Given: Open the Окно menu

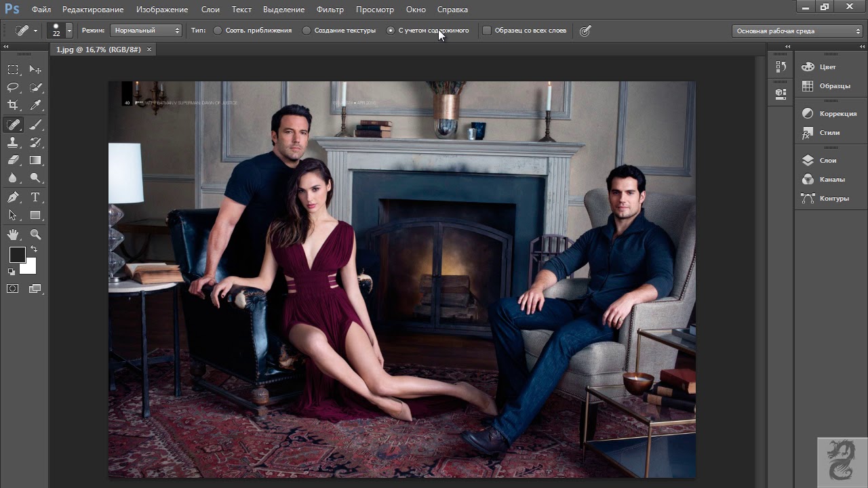Looking at the screenshot, I should coord(416,9).
